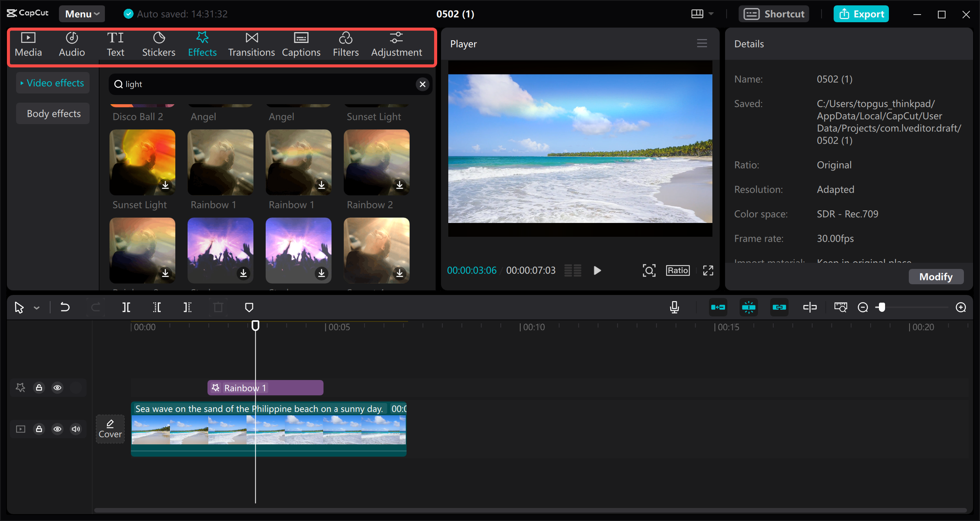Mute the beach video track speaker icon
Image resolution: width=980 pixels, height=521 pixels.
pos(75,429)
